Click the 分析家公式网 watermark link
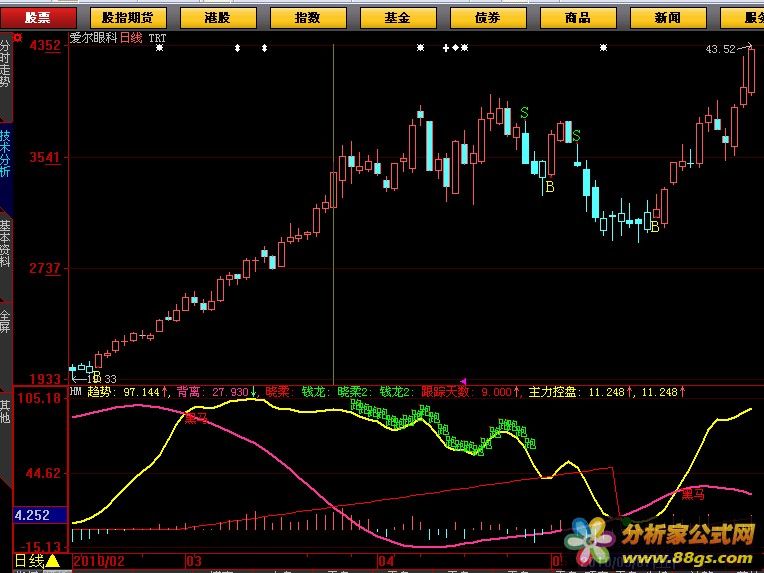764x573 pixels. click(x=687, y=533)
